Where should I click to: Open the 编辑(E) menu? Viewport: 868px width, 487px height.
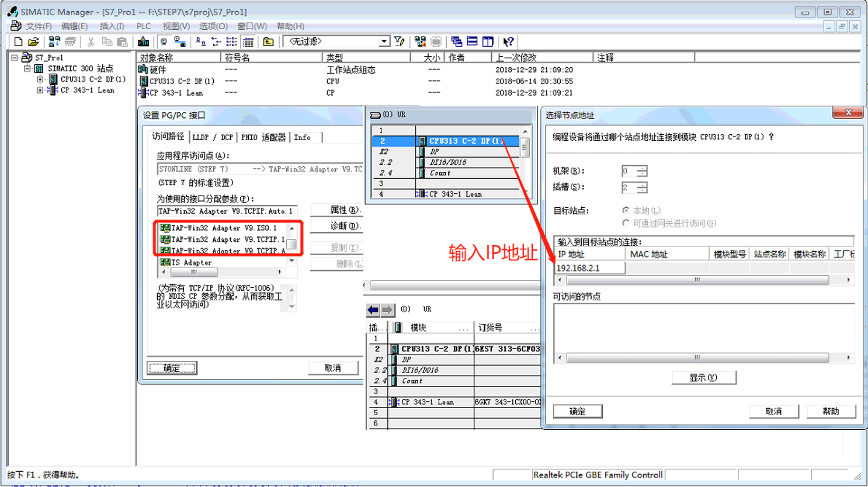click(x=74, y=26)
